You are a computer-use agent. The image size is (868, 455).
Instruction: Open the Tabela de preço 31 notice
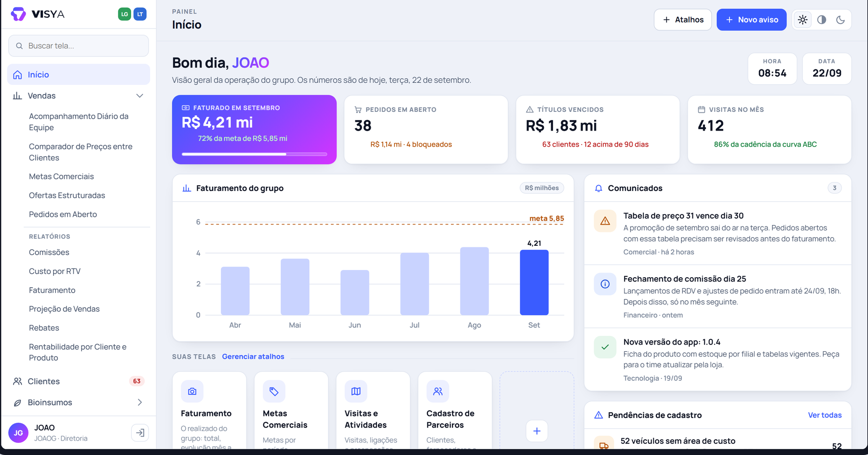(x=718, y=233)
